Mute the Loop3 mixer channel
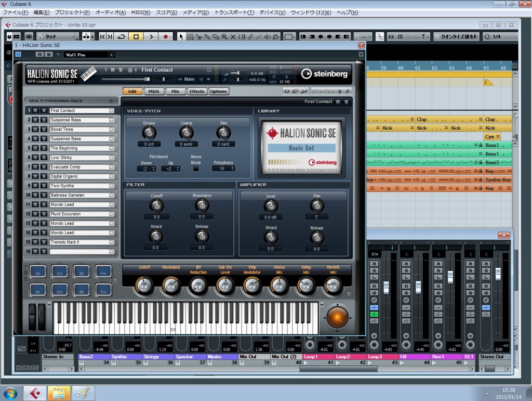This screenshot has height=401, width=532. (374, 264)
